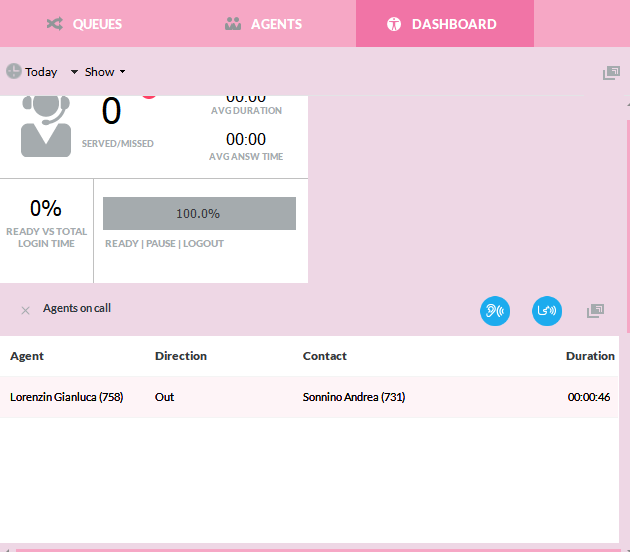
Task: Sort by Contact column header
Action: click(325, 356)
